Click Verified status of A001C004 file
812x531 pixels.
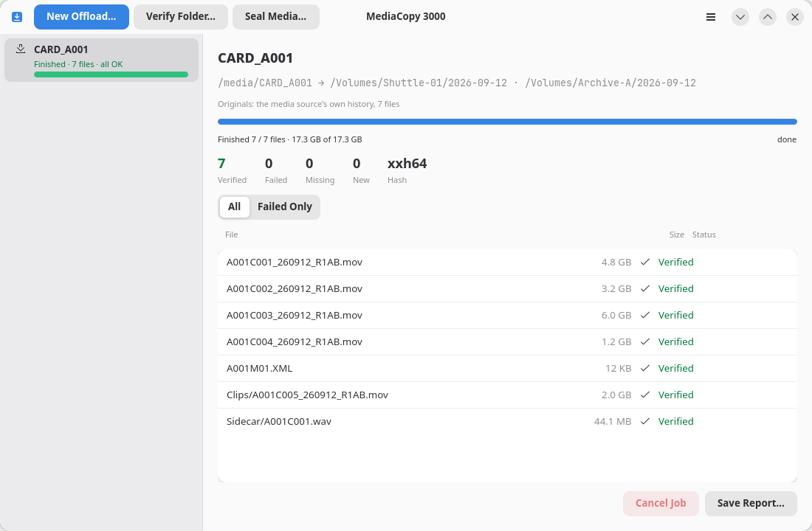[x=675, y=341]
